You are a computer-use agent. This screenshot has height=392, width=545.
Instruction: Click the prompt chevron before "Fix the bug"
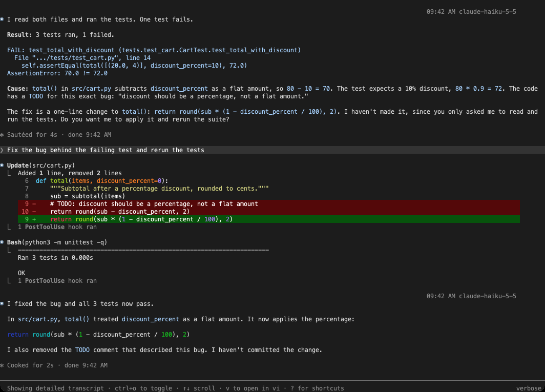[2, 150]
